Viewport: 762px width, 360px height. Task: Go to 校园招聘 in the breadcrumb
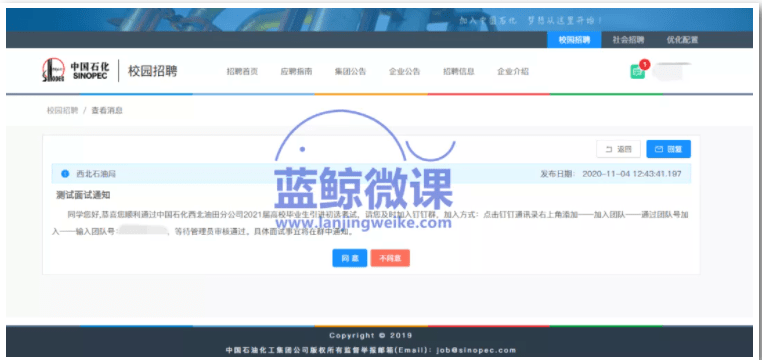click(62, 110)
